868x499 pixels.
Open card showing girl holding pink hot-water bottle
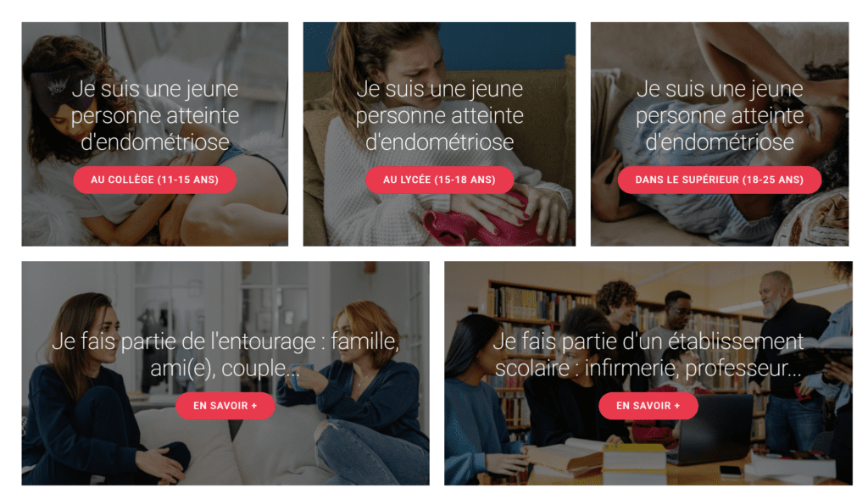440,134
